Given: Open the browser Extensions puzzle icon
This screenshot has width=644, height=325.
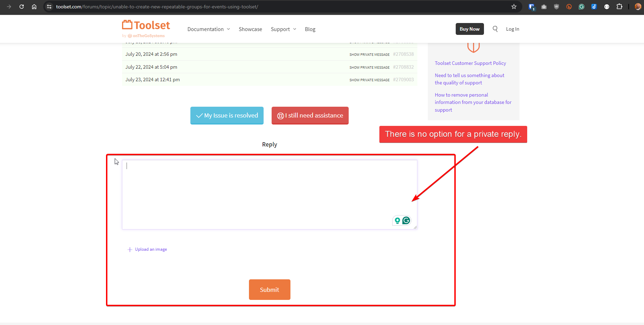Looking at the screenshot, I should click(x=619, y=7).
